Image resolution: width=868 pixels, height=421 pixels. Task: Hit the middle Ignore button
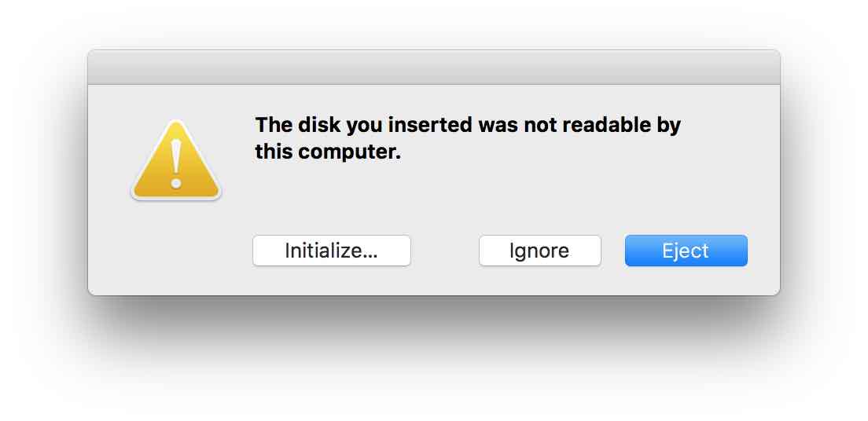pyautogui.click(x=539, y=251)
